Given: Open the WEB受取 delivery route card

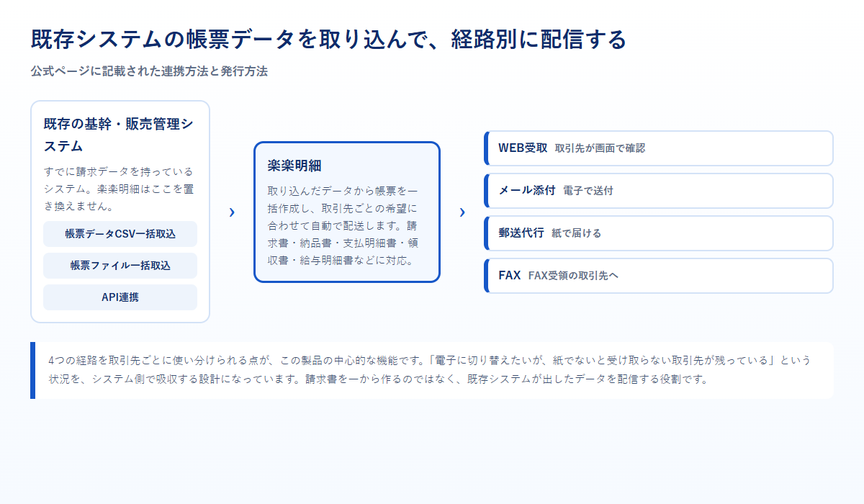Looking at the screenshot, I should pyautogui.click(x=659, y=148).
